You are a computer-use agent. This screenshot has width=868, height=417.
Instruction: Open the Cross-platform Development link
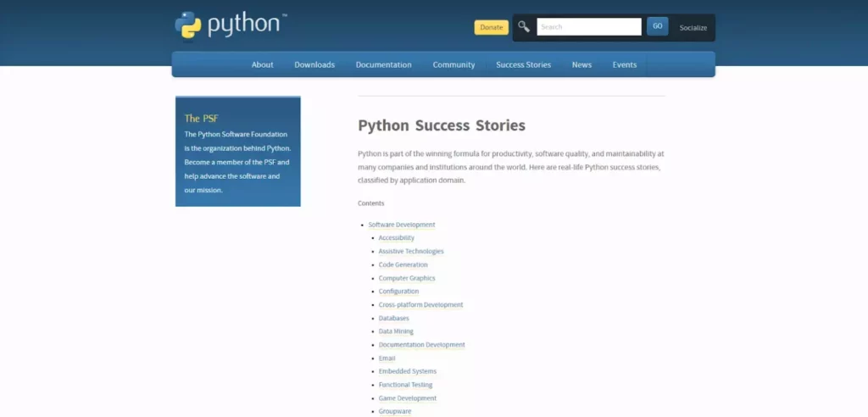pos(420,304)
